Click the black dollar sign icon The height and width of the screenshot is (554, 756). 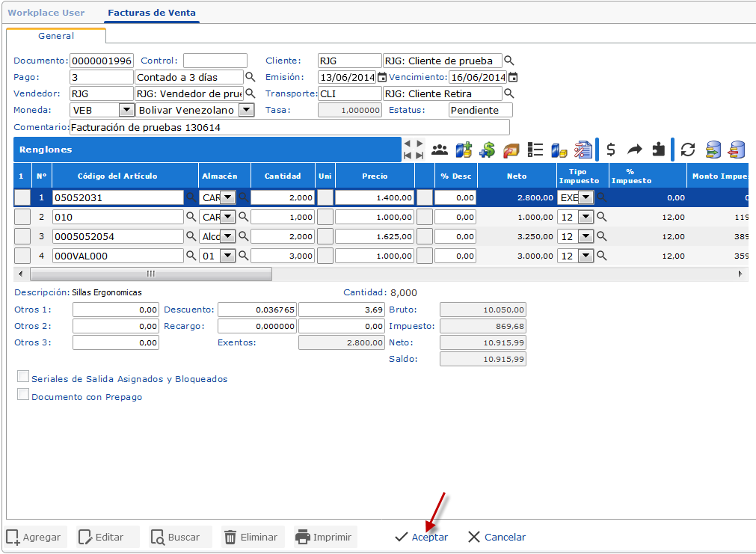click(x=611, y=150)
